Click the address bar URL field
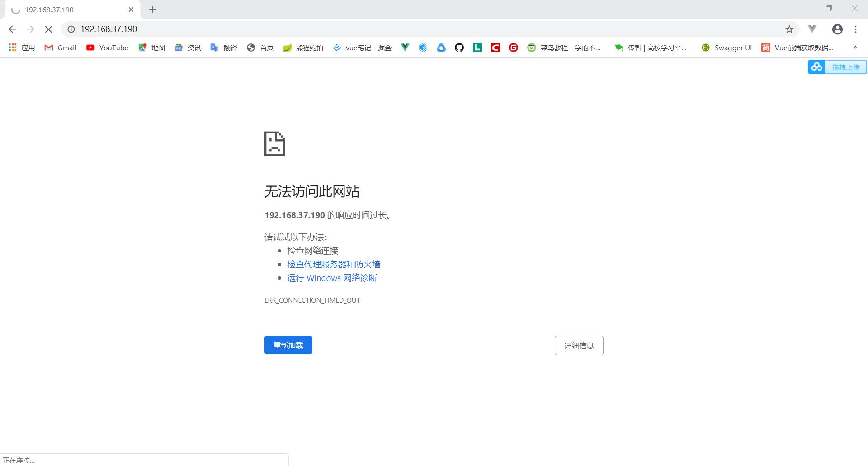Viewport: 868px width, 466px height. pyautogui.click(x=429, y=29)
